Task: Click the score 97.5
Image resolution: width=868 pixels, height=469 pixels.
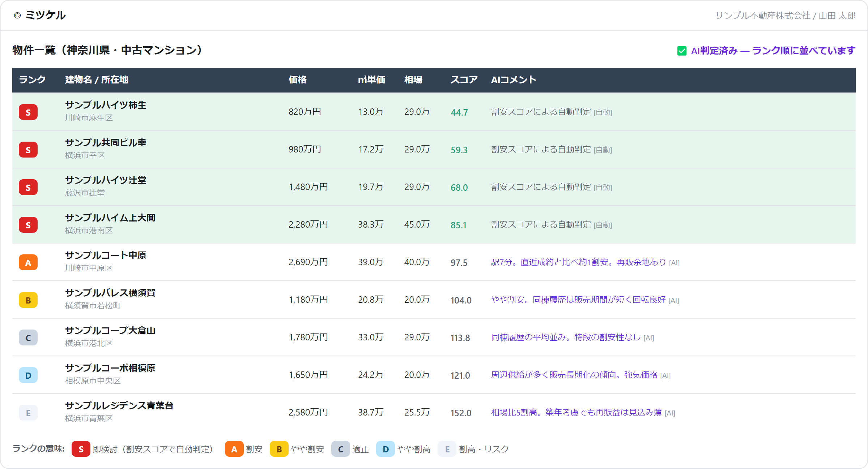Action: pyautogui.click(x=459, y=263)
